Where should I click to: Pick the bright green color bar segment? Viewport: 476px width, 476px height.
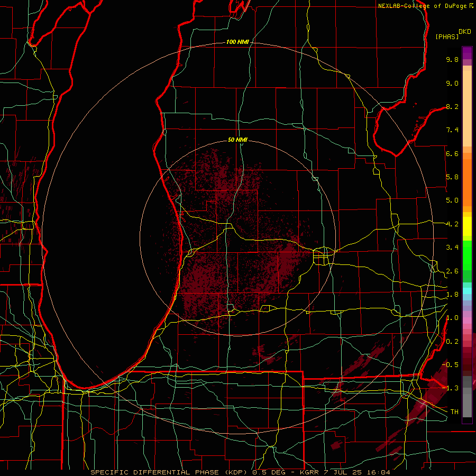tap(467, 255)
